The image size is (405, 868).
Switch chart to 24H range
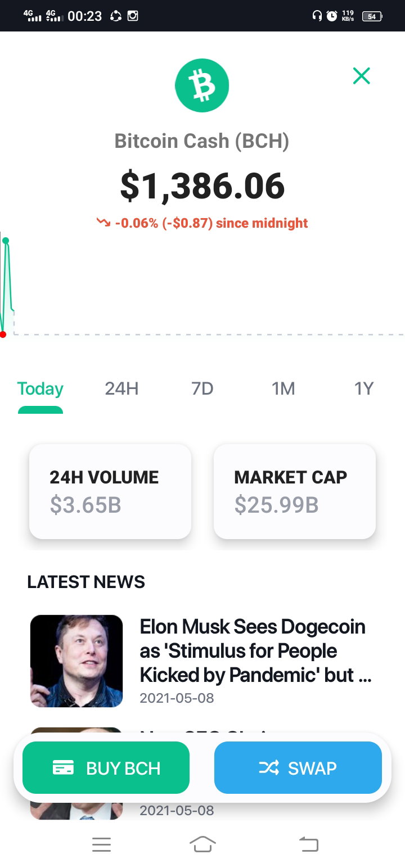121,388
